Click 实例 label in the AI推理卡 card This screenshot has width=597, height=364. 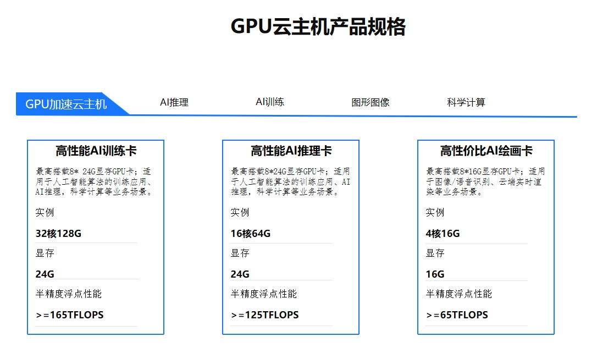[x=240, y=212]
